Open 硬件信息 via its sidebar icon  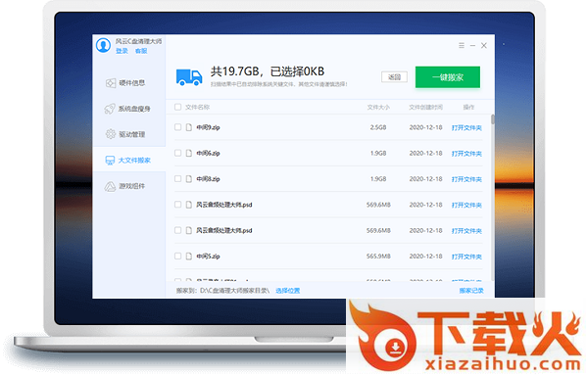click(110, 83)
